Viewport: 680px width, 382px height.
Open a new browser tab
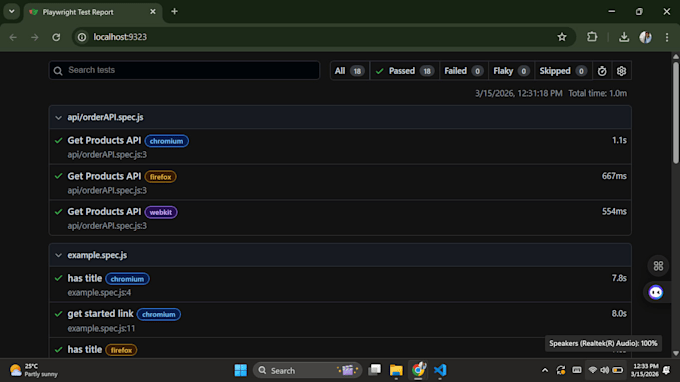coord(174,12)
